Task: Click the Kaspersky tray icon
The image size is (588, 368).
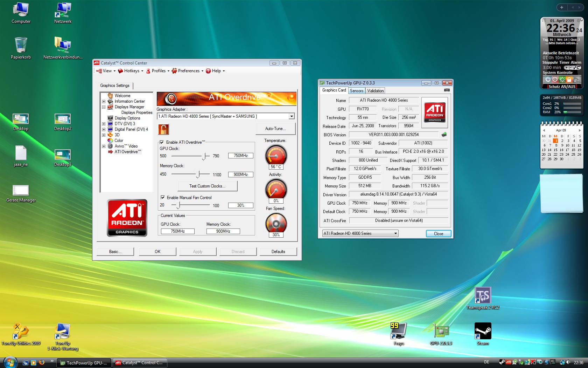Action: click(533, 362)
